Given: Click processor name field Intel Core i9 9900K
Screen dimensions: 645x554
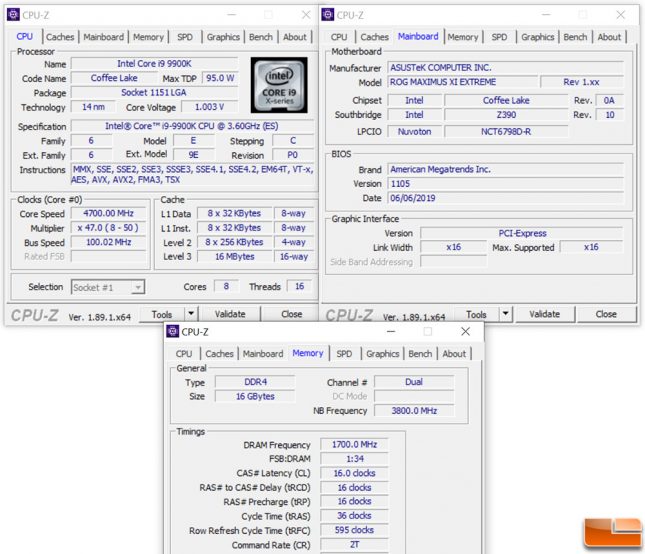Looking at the screenshot, I should coord(154,64).
